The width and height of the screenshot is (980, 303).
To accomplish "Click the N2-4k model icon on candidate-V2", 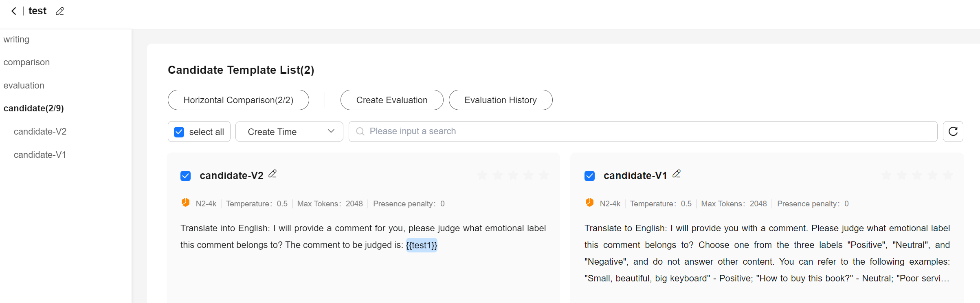I will pos(185,203).
